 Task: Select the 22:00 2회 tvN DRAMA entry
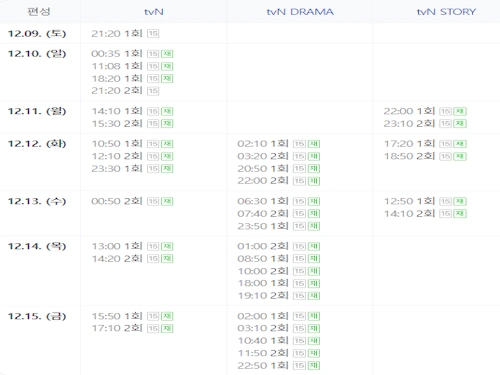tap(263, 180)
